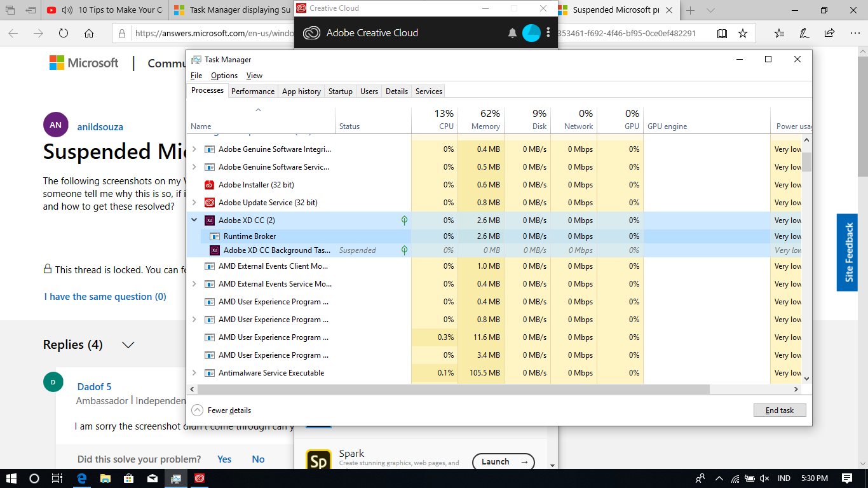This screenshot has height=488, width=868.
Task: Click the End task button
Action: pyautogui.click(x=780, y=410)
